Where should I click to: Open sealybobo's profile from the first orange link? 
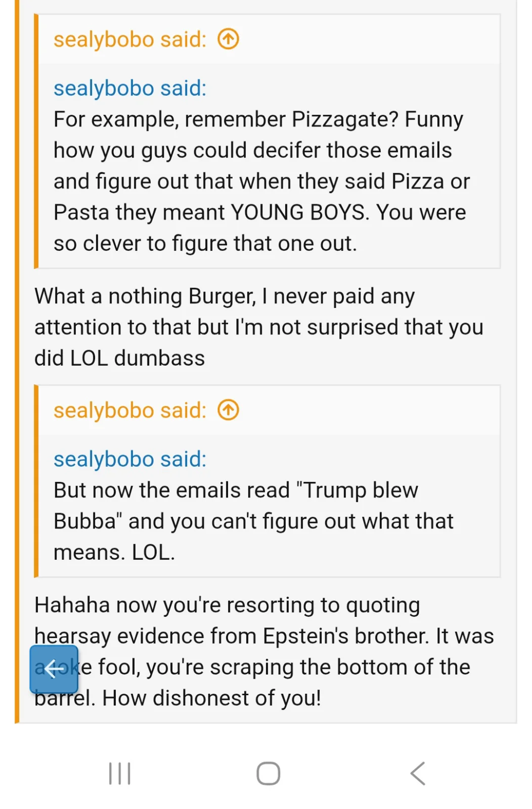128,39
